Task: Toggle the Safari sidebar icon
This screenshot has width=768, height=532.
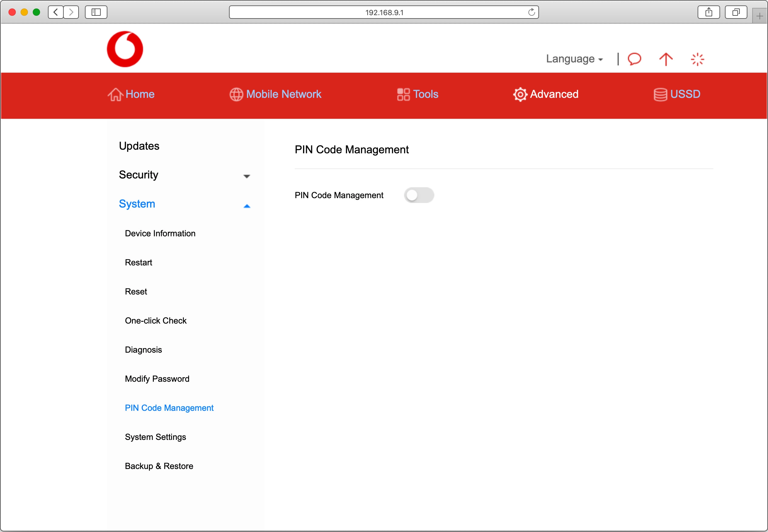Action: (x=96, y=12)
